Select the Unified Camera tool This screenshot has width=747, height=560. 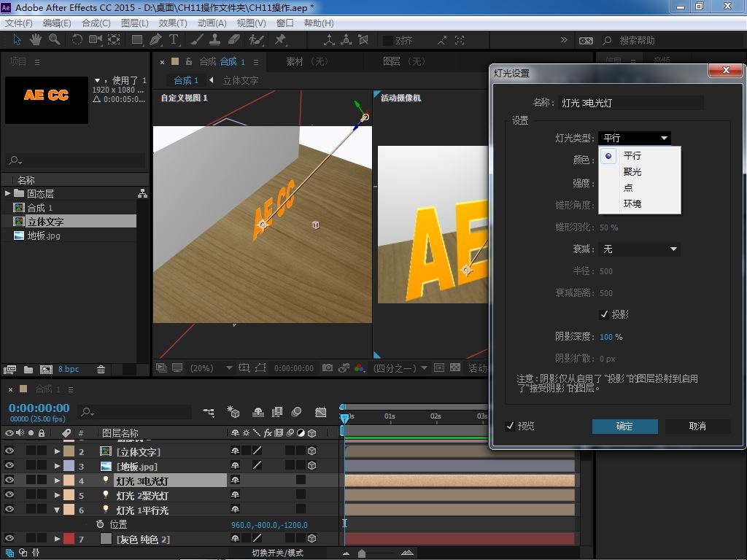pos(96,40)
